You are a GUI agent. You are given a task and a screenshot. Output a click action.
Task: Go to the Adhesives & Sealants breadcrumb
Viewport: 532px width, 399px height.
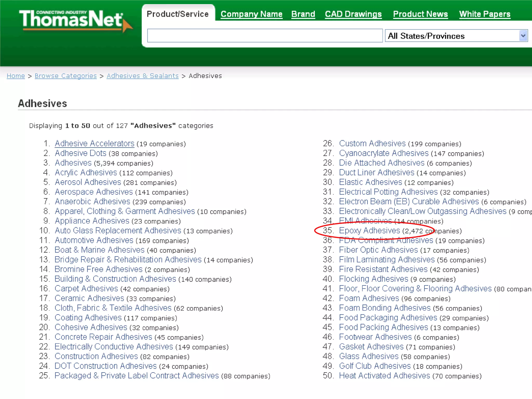tap(142, 76)
